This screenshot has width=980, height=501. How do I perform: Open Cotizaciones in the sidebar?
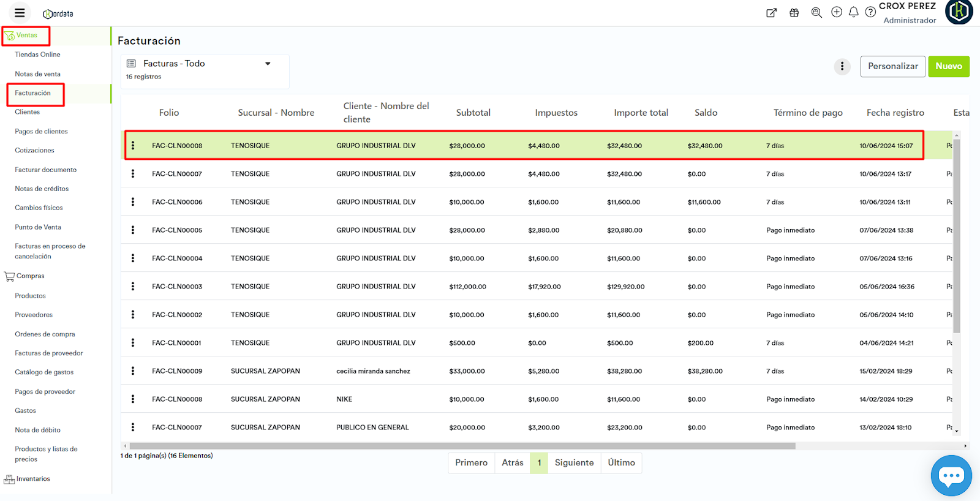tap(34, 151)
